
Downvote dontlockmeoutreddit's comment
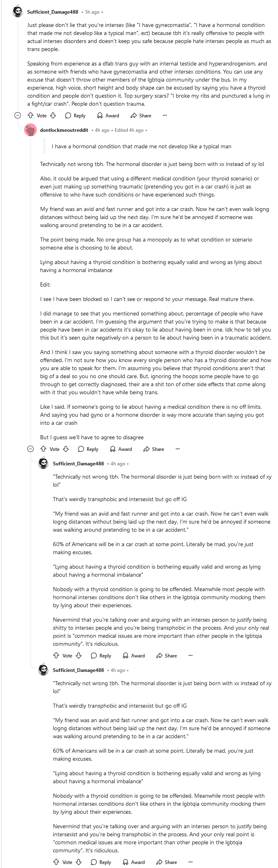(x=66, y=449)
